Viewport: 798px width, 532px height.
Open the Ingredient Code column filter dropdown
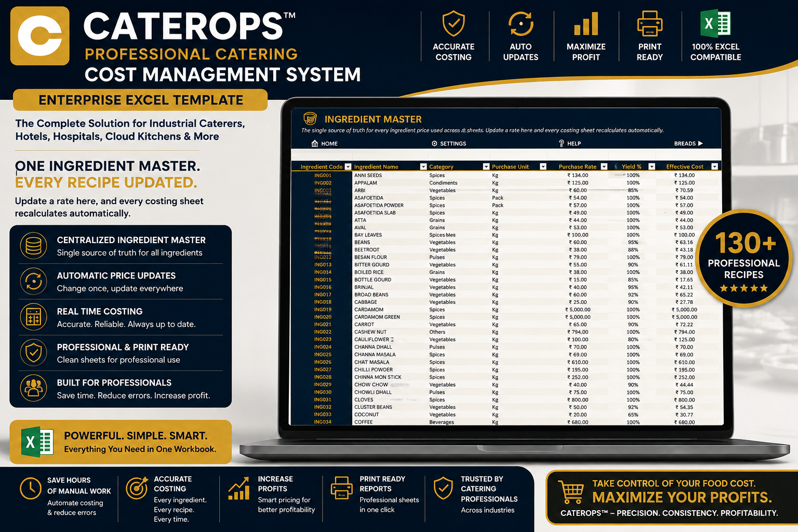(348, 167)
